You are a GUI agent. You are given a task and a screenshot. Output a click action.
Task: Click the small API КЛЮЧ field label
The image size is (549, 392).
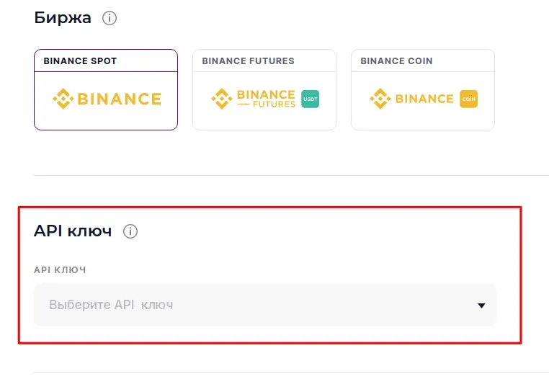(x=60, y=269)
